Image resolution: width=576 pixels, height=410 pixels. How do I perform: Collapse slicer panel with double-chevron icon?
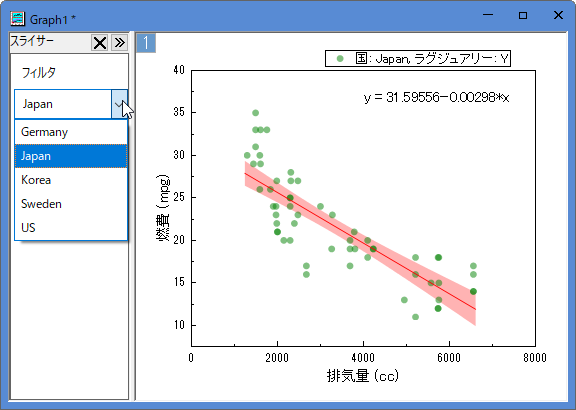[x=119, y=43]
